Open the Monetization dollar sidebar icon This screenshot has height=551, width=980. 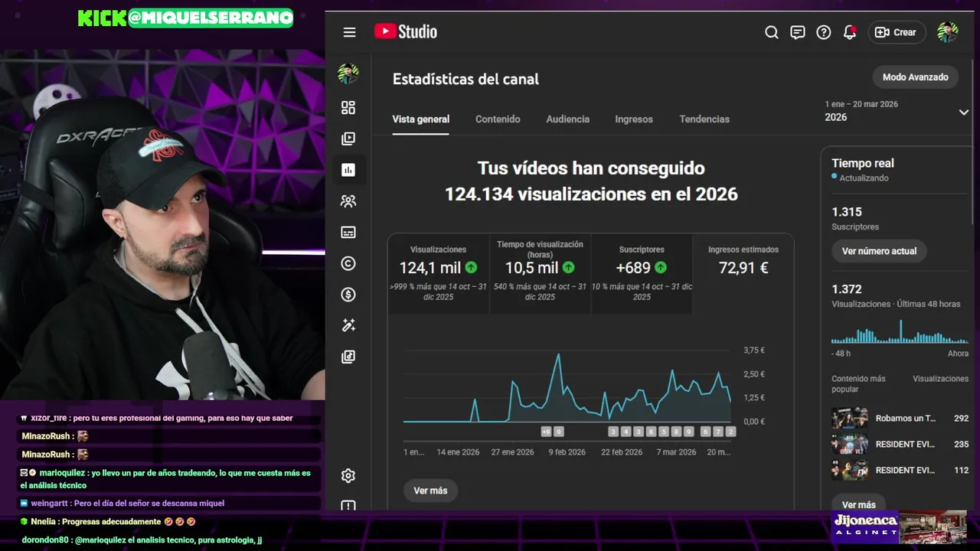(x=348, y=295)
